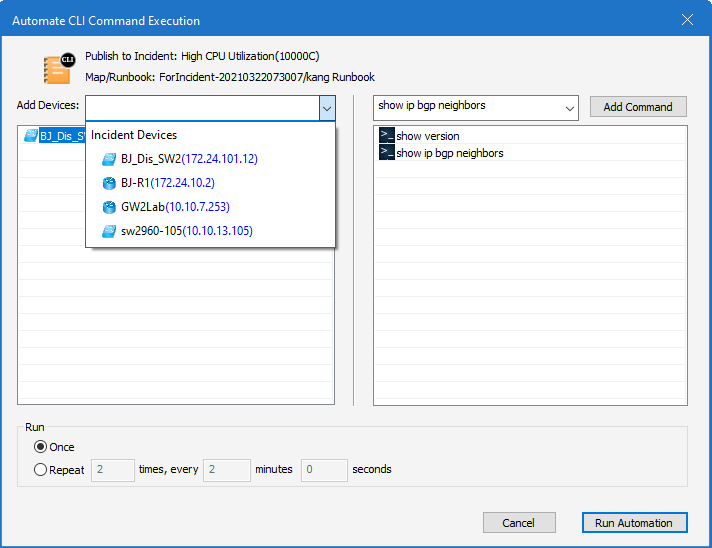This screenshot has height=548, width=712.
Task: Choose sw2960-105(10.10.13.105) from the list
Action: (186, 231)
